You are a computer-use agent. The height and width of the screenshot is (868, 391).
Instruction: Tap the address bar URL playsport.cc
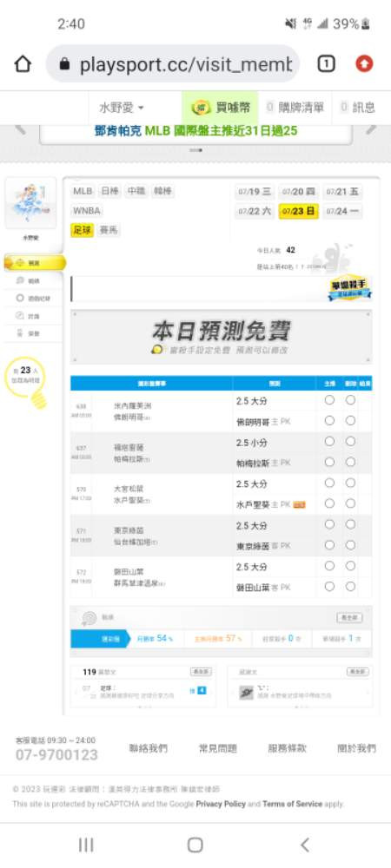tap(185, 65)
